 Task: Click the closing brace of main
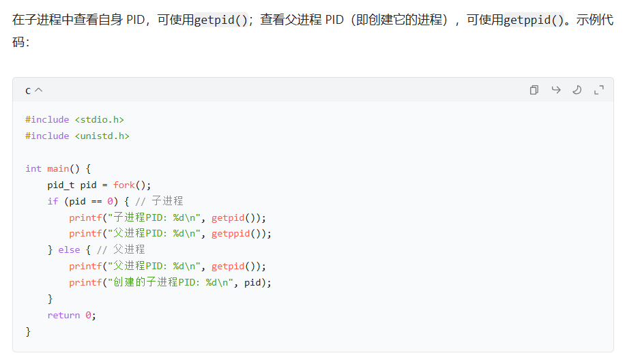coord(28,331)
